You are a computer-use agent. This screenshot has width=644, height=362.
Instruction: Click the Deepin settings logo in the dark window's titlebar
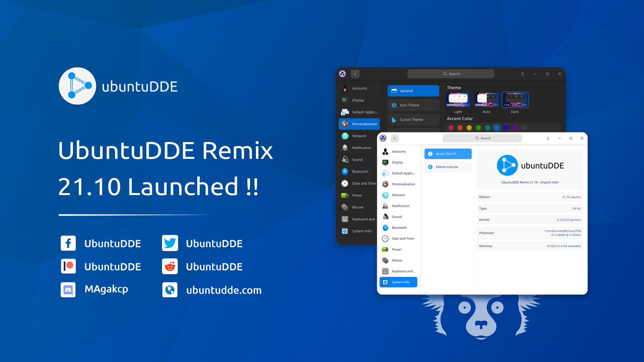tap(342, 73)
